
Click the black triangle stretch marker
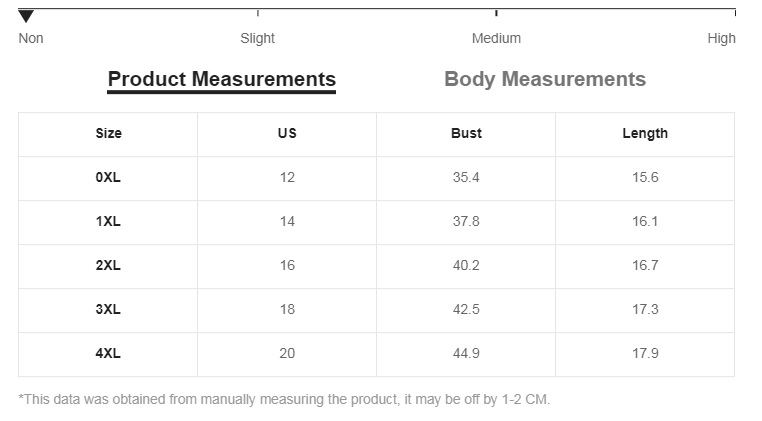(x=26, y=17)
